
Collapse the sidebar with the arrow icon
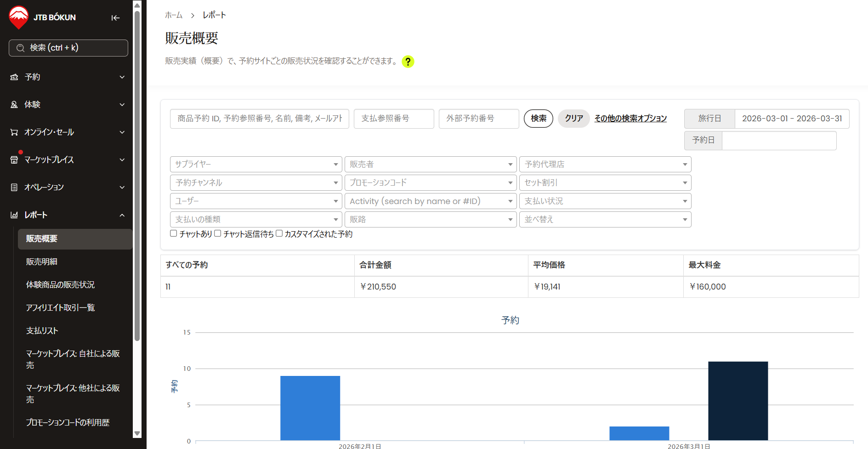tap(115, 18)
